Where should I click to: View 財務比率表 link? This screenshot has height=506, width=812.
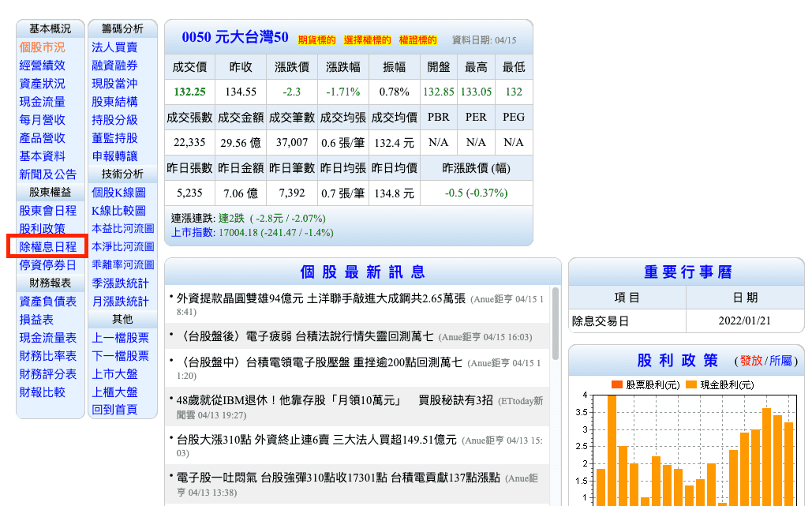[x=47, y=355]
